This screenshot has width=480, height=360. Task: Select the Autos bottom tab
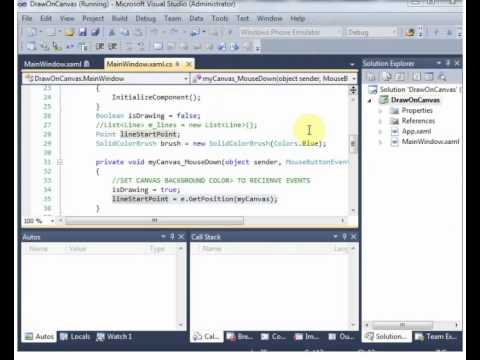tap(39, 337)
